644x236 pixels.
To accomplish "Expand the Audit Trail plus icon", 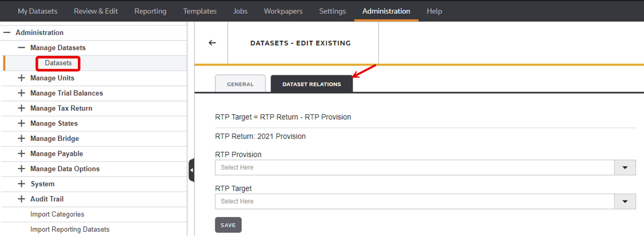I will point(21,199).
